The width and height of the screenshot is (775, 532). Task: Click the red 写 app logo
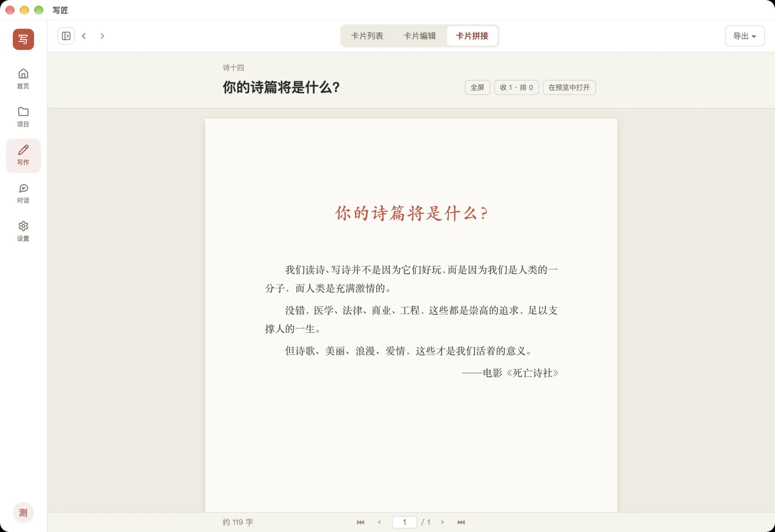(23, 39)
